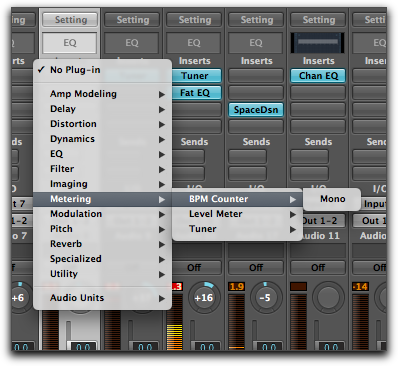Adjust the centered pan knob on Chan EQ channel
The image size is (398, 366).
pos(328,297)
